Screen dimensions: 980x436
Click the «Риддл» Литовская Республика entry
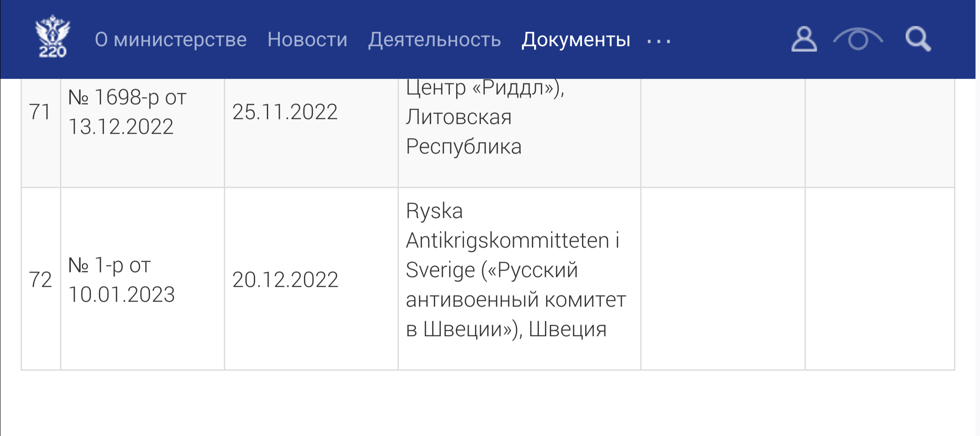tap(485, 117)
